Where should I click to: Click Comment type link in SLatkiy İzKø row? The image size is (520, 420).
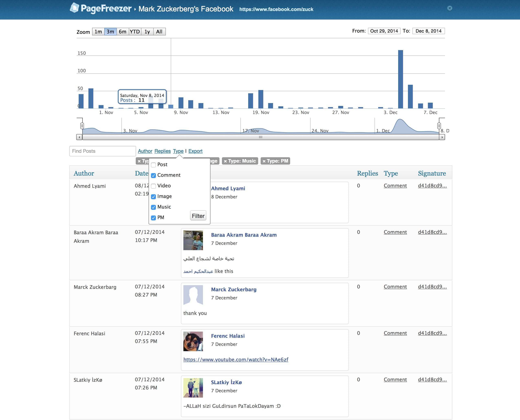(395, 380)
